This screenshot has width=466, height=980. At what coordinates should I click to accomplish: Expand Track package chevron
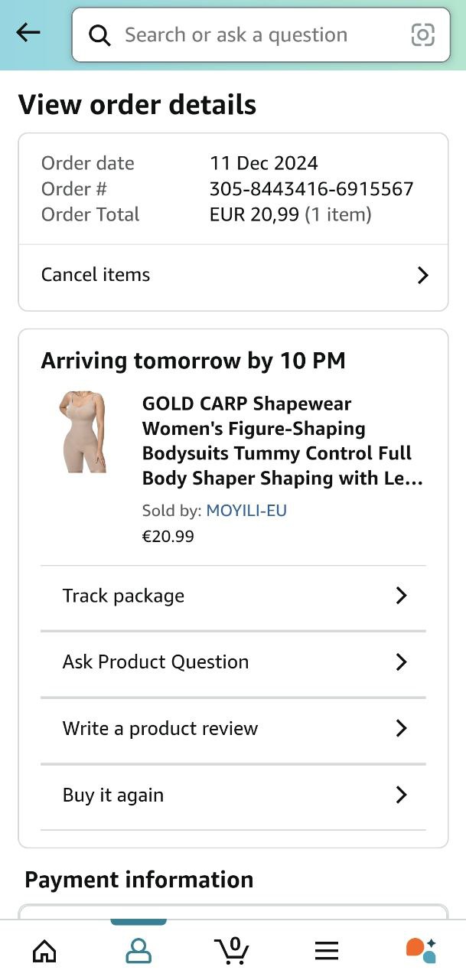[x=401, y=596]
